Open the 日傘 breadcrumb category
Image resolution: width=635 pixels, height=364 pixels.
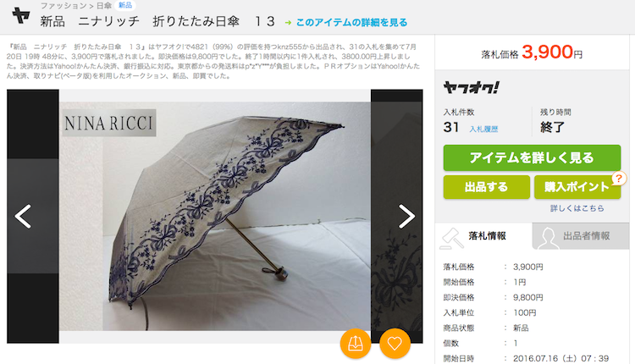(104, 6)
